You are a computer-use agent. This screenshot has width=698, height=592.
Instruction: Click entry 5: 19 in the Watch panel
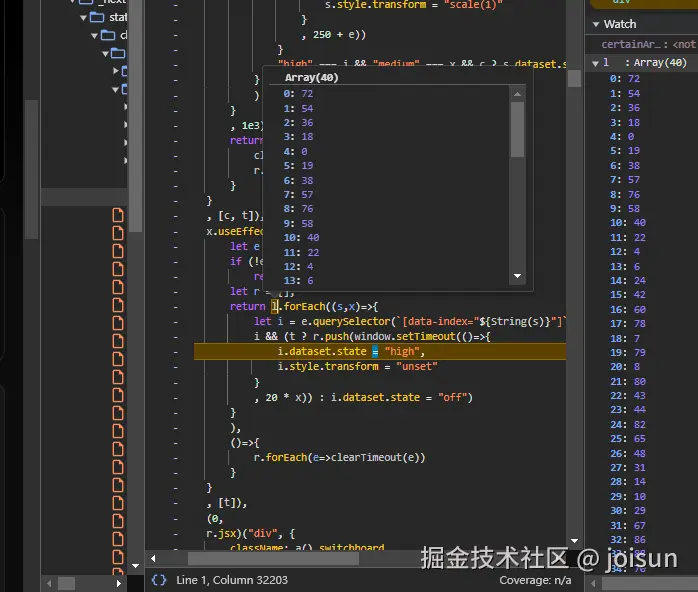click(625, 150)
